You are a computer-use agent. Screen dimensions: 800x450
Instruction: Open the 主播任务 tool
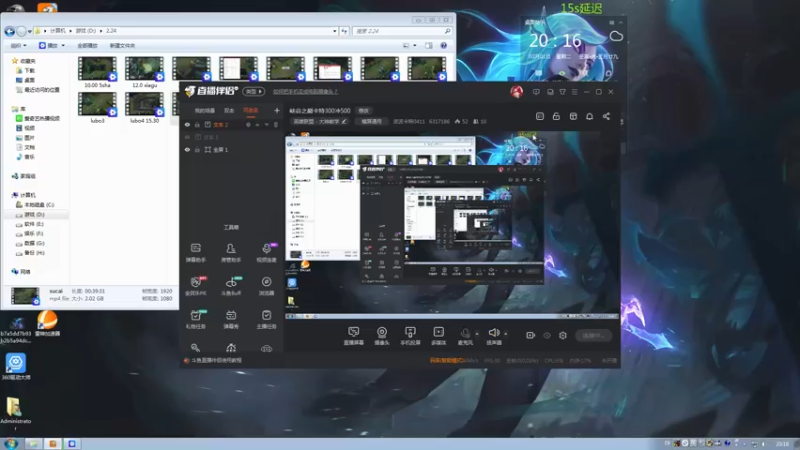coord(266,319)
